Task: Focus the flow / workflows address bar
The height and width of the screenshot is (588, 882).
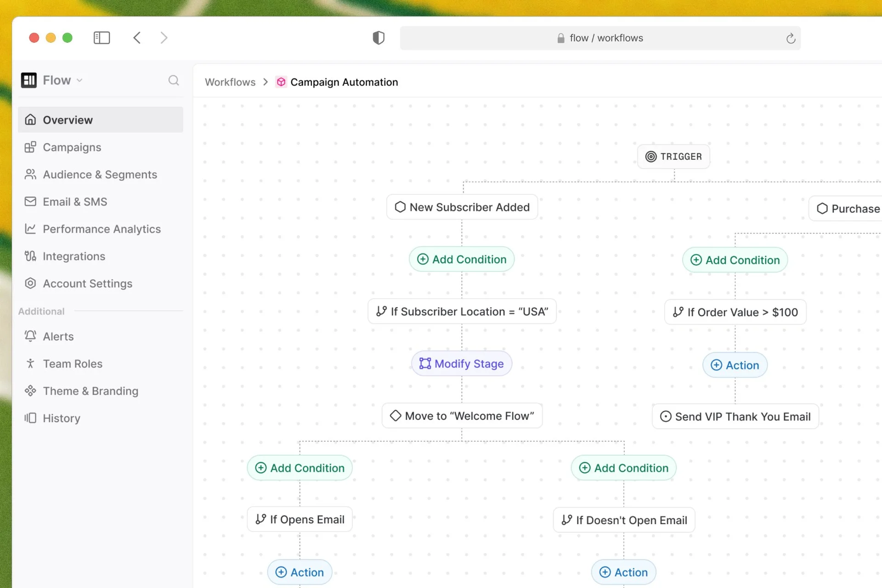Action: [x=600, y=38]
